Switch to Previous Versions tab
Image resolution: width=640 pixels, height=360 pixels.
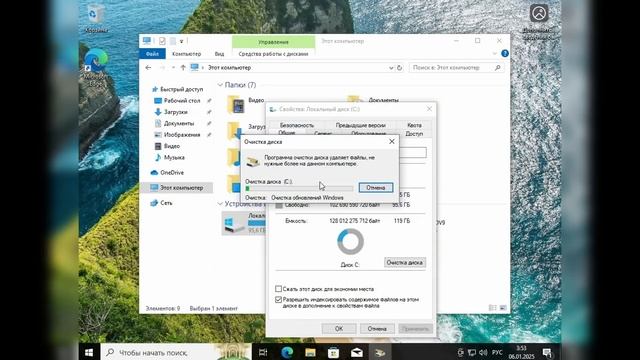pos(360,125)
